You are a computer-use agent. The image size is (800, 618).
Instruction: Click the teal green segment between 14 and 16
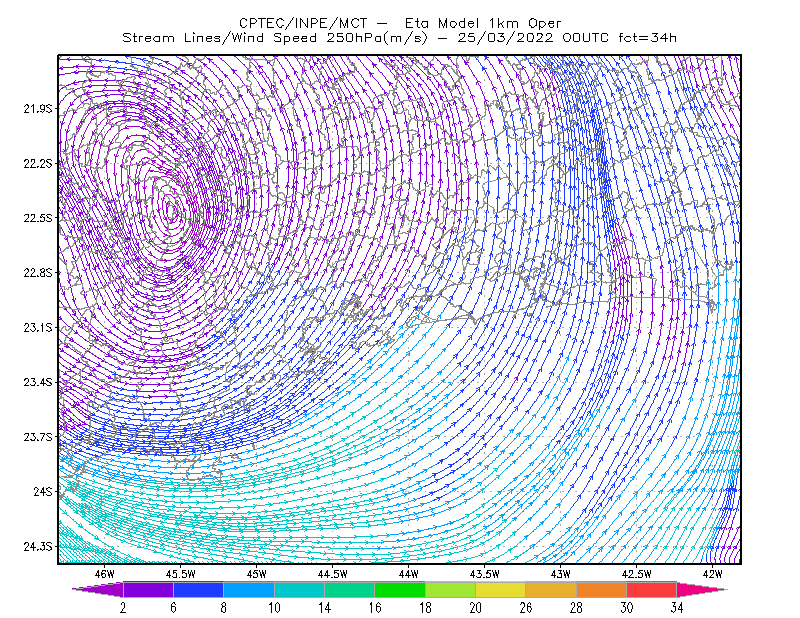coord(349,589)
